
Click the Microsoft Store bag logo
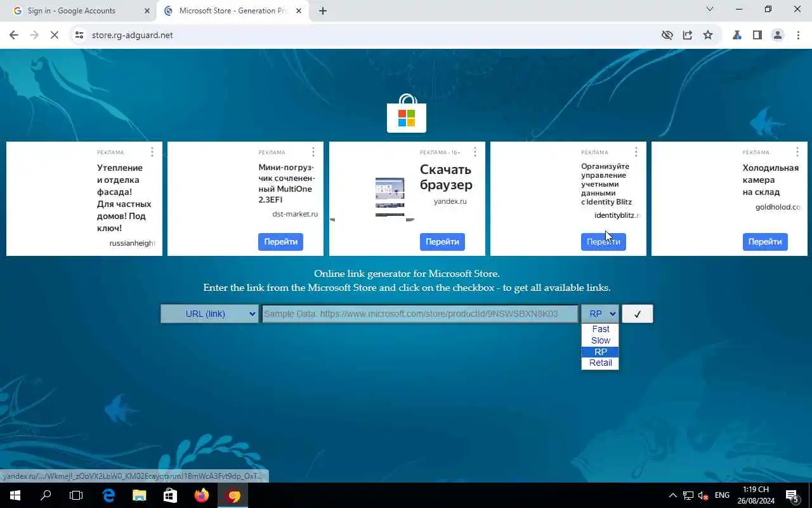pos(407,114)
